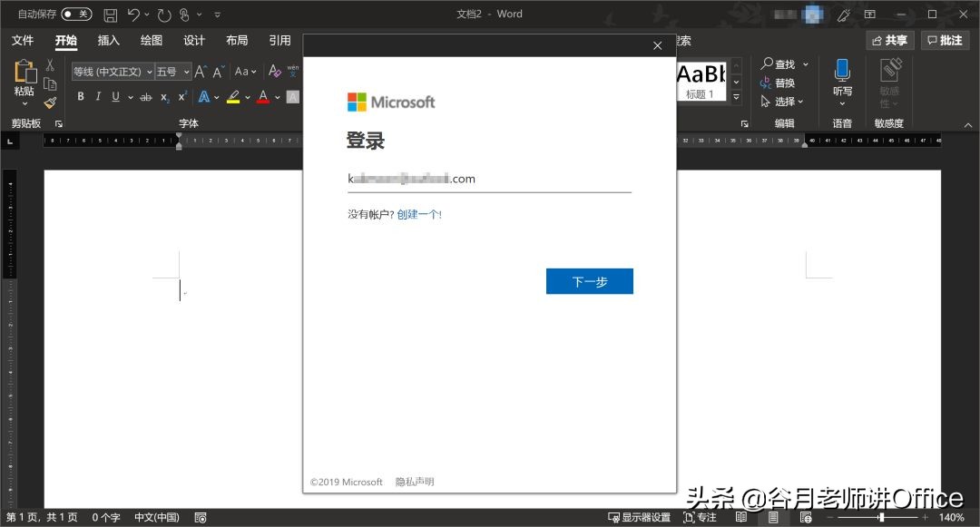The image size is (980, 527).
Task: Switch to the 设计 (Design) tab
Action: tap(194, 41)
